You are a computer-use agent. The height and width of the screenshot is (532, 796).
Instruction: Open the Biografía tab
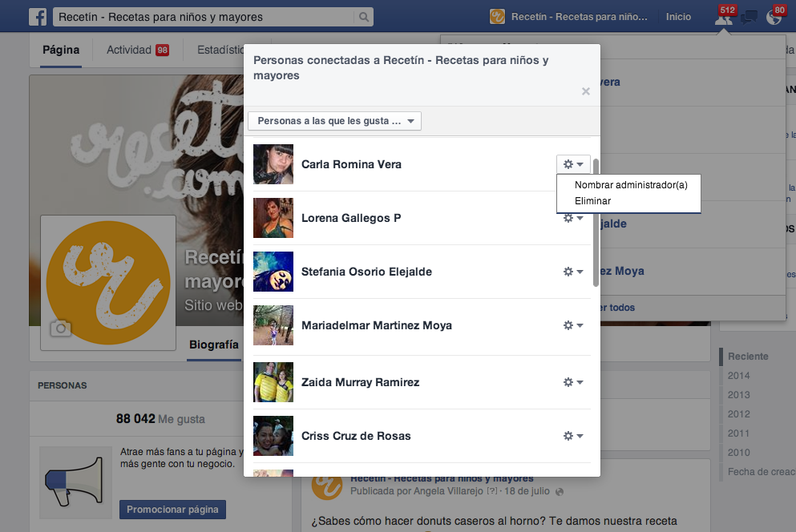(x=214, y=345)
